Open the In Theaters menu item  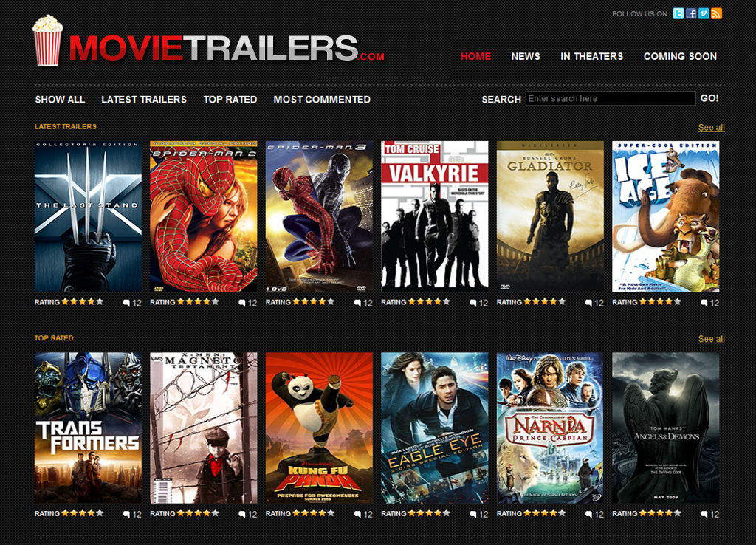(591, 56)
